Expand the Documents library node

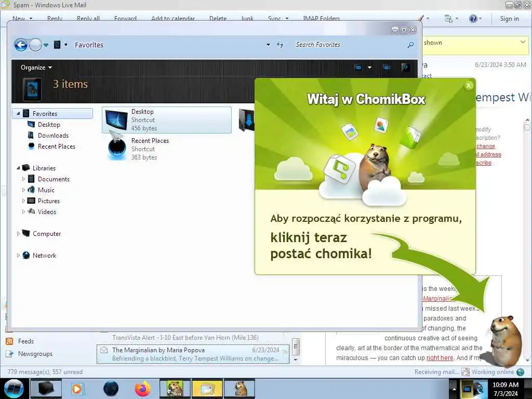pyautogui.click(x=23, y=179)
